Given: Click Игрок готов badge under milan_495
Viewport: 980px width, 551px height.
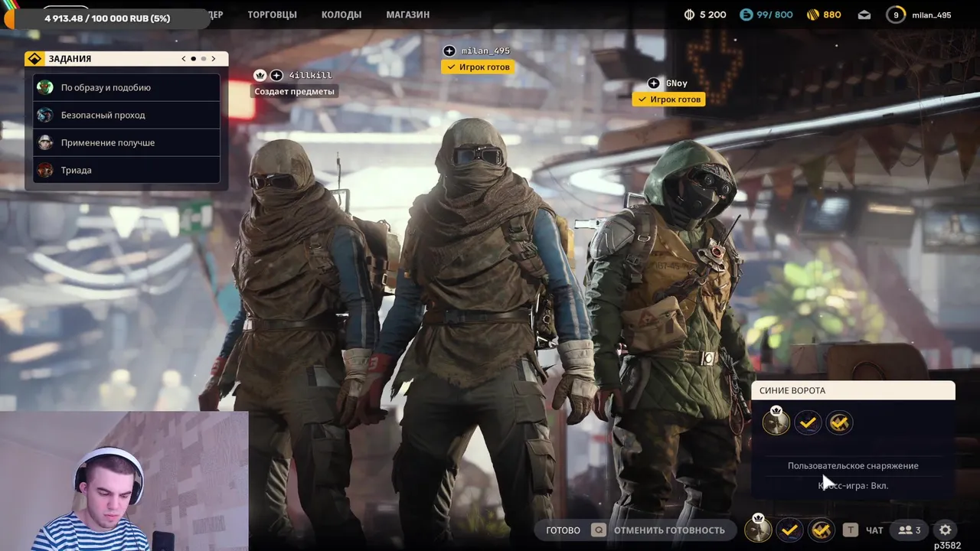Looking at the screenshot, I should (x=478, y=67).
